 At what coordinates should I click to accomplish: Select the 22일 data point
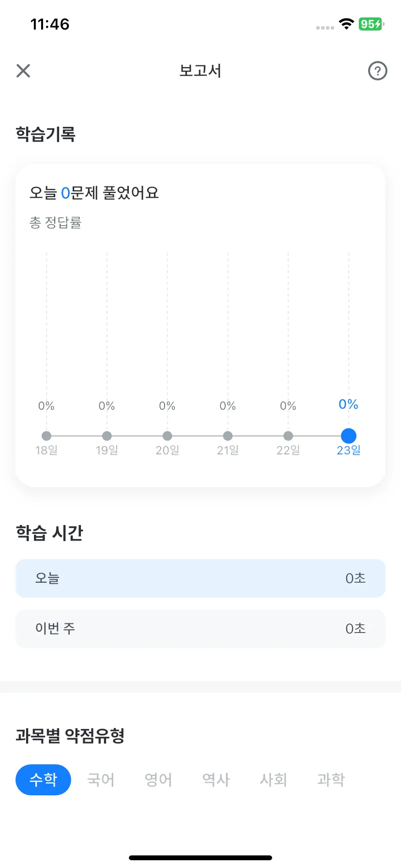pyautogui.click(x=288, y=436)
